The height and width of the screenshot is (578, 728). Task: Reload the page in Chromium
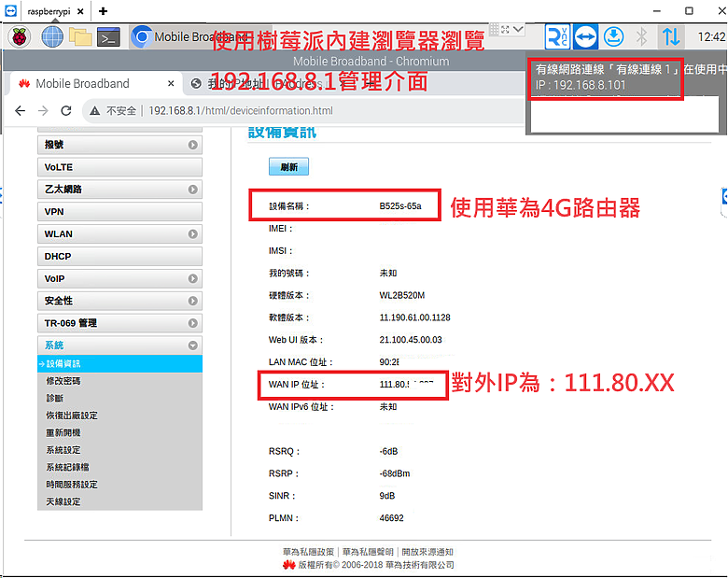(66, 110)
